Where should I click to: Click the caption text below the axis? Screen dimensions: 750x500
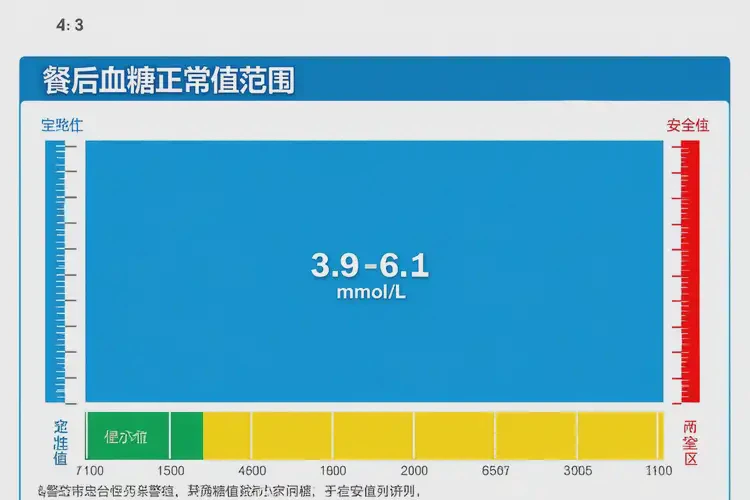tap(228, 491)
